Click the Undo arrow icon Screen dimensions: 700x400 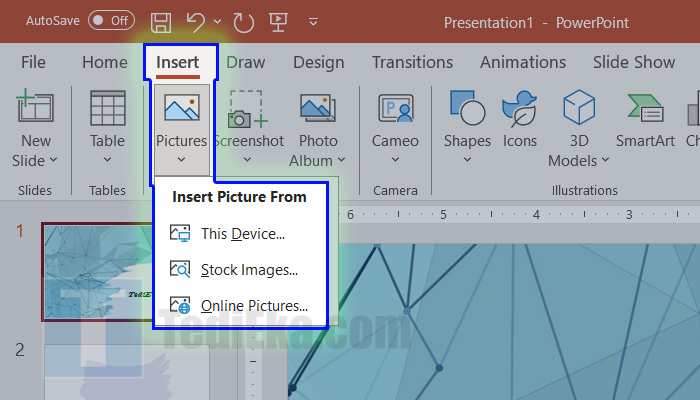pyautogui.click(x=196, y=21)
